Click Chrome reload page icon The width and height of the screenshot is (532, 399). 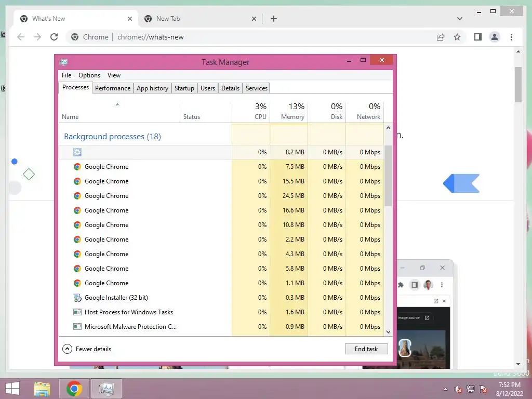pos(54,37)
